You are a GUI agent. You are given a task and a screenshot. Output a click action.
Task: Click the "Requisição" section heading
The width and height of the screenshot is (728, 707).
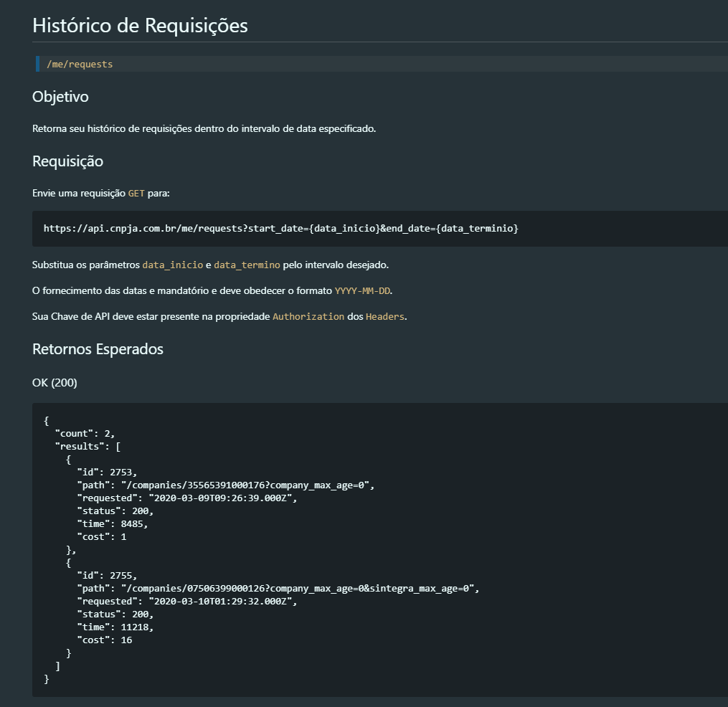pos(68,161)
